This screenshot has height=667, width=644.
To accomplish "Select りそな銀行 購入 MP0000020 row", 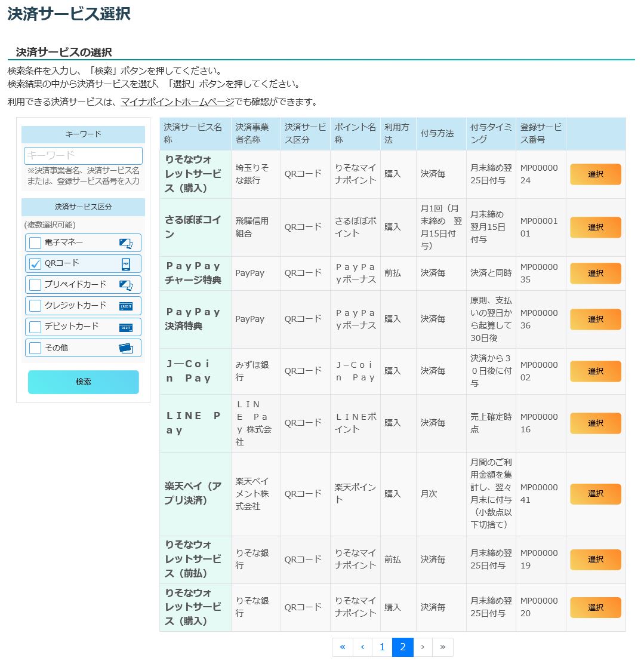I will (595, 607).
